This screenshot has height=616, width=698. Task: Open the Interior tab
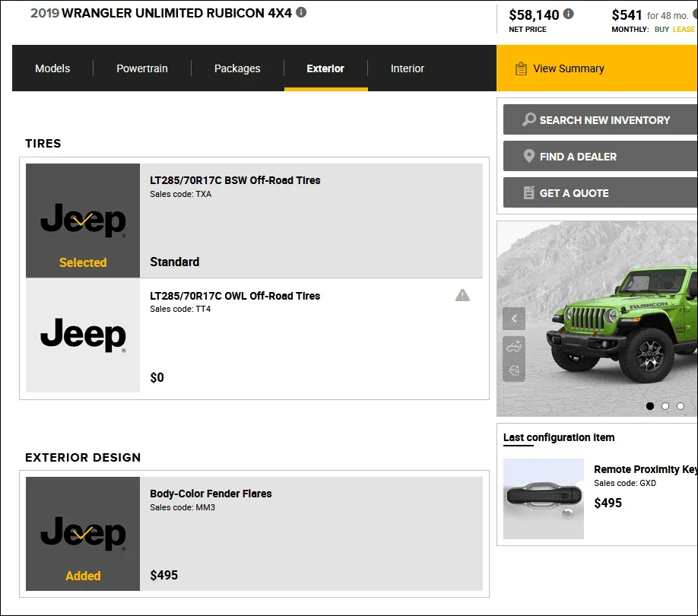tap(408, 68)
